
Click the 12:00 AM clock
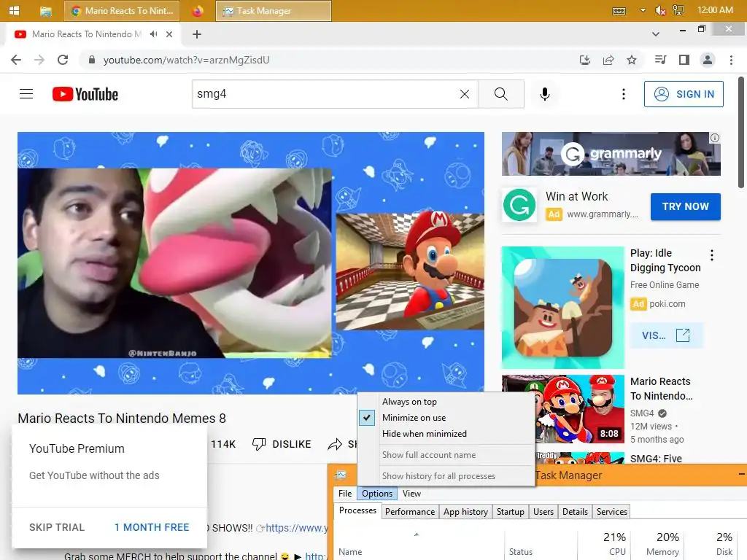(x=715, y=10)
